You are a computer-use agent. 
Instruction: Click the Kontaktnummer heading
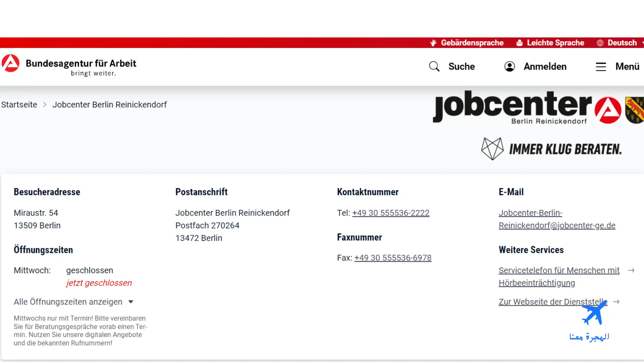(368, 192)
